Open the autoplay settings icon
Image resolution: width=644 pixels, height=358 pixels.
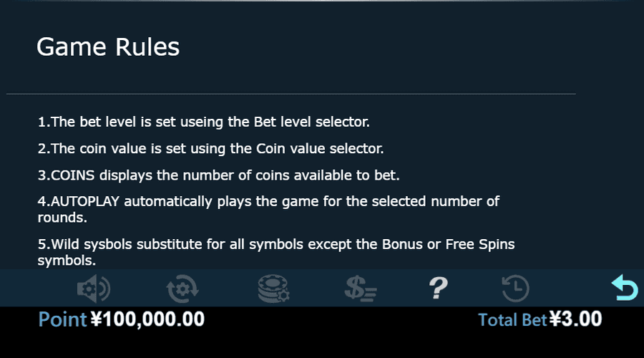coord(182,289)
